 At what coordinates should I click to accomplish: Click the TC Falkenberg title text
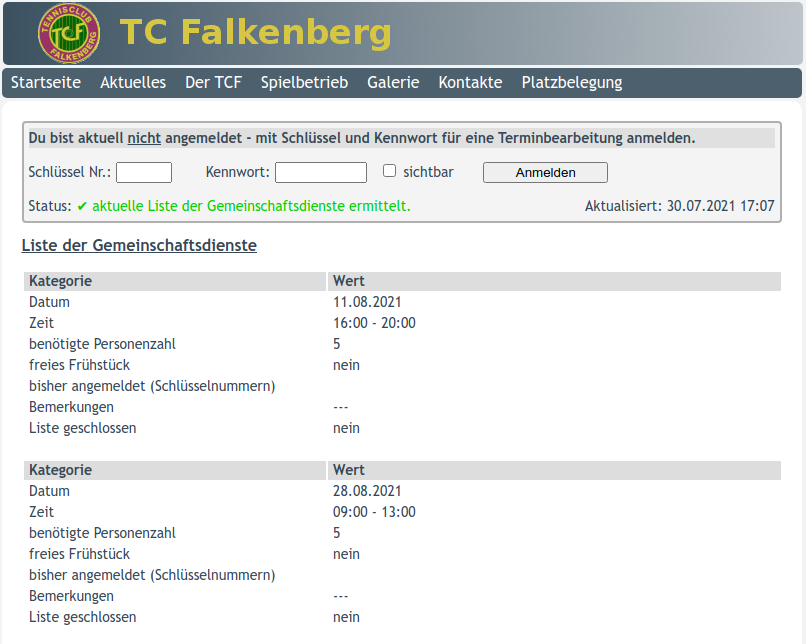(x=255, y=33)
